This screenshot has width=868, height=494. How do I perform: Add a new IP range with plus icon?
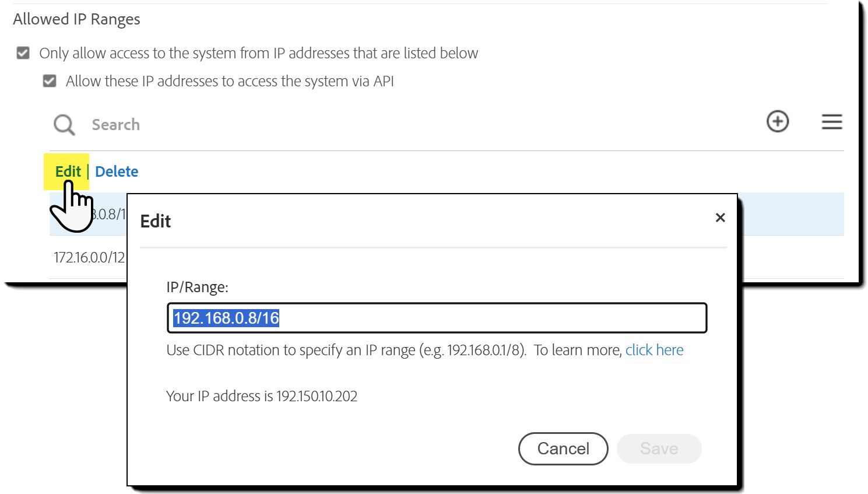tap(777, 122)
